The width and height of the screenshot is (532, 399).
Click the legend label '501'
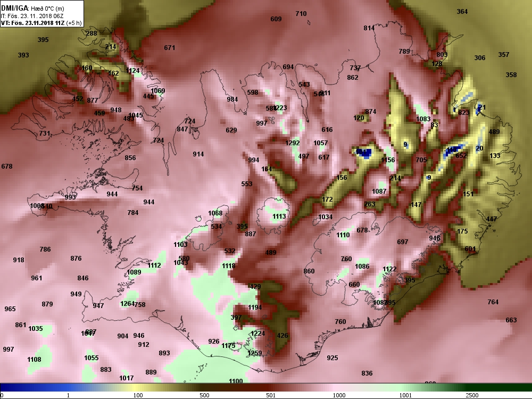tap(271, 395)
